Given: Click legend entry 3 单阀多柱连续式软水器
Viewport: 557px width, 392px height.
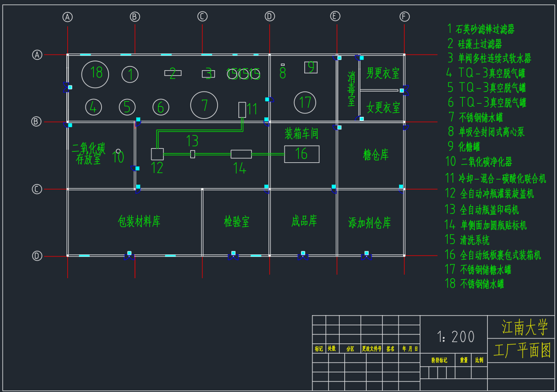Looking at the screenshot, I should (490, 58).
